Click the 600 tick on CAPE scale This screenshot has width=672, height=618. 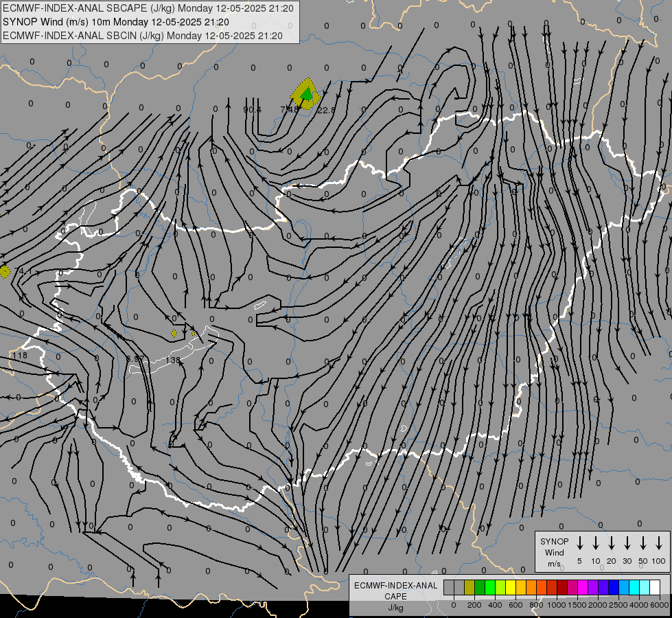point(515,605)
